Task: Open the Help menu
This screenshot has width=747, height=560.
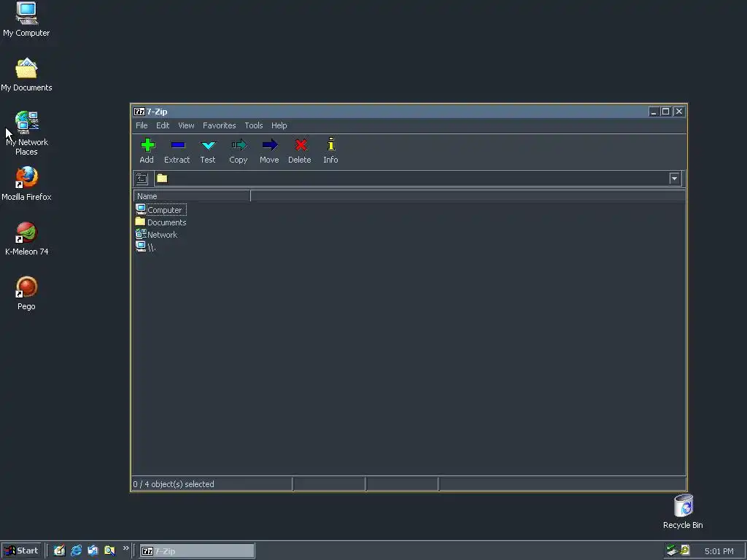Action: pos(279,125)
